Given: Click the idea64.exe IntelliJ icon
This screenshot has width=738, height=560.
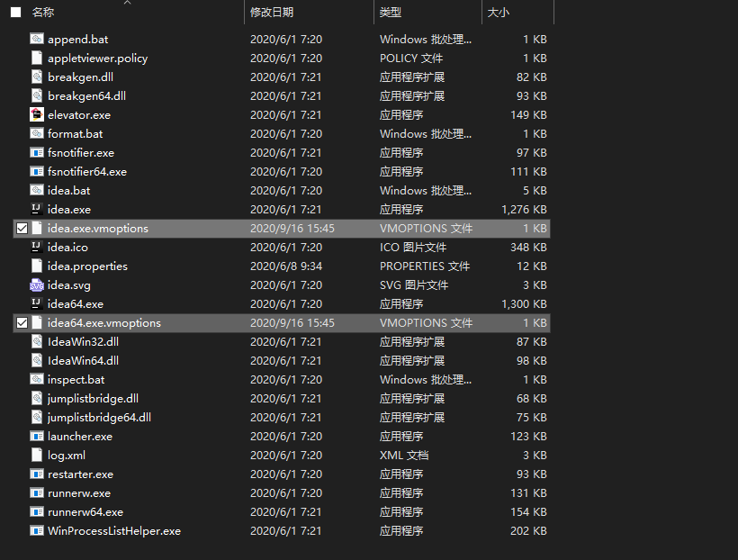Looking at the screenshot, I should 37,303.
